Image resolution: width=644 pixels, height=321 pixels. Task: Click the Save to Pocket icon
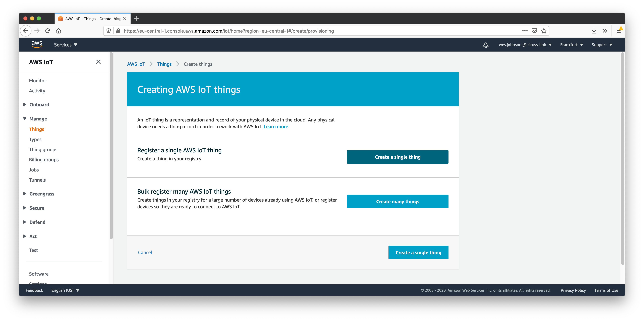click(534, 31)
